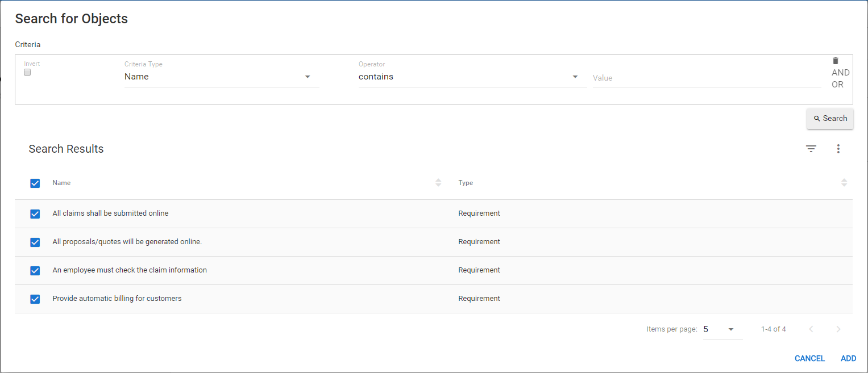Click the Search button
The image size is (868, 373).
[x=830, y=119]
